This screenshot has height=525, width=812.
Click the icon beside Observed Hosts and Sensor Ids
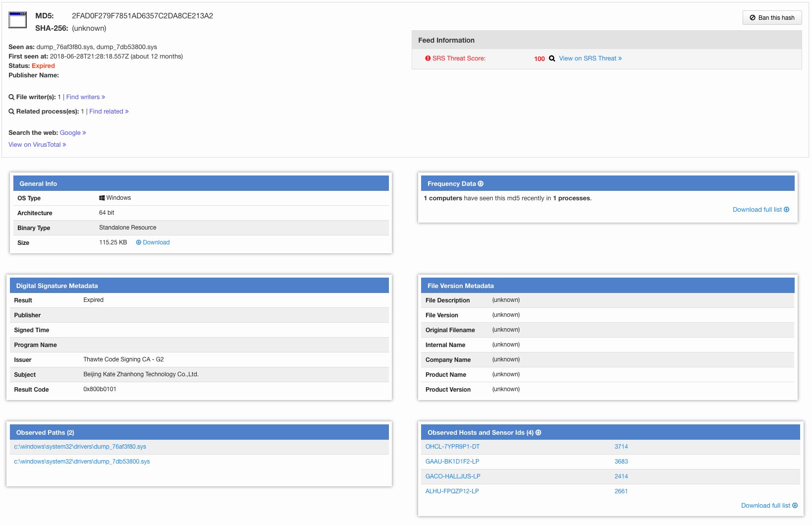(x=539, y=433)
